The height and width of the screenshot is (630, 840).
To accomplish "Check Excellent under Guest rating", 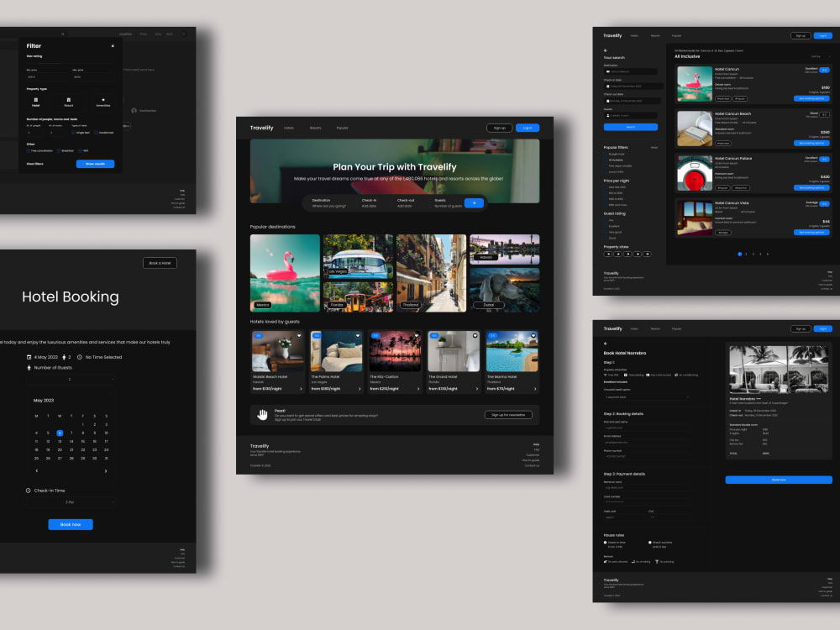I will pos(606,226).
